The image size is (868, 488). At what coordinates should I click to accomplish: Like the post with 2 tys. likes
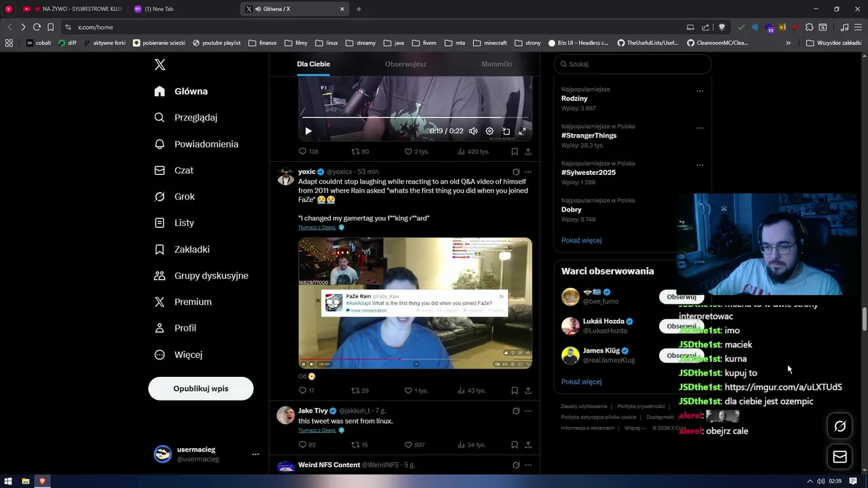(416, 151)
